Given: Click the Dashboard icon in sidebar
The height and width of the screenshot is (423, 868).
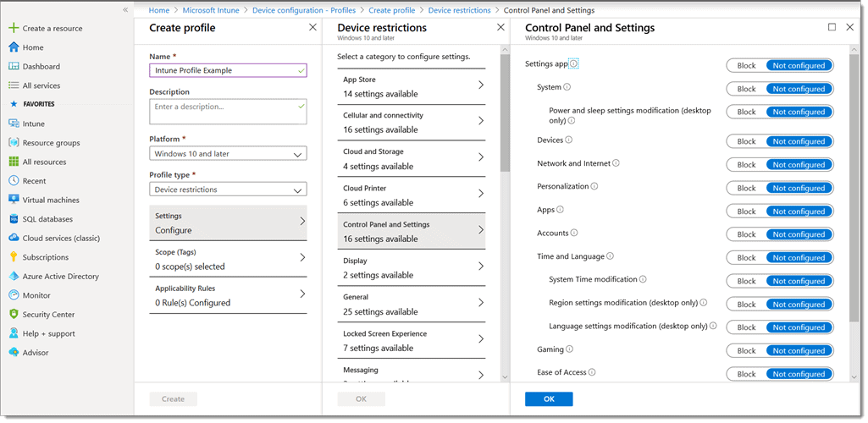Looking at the screenshot, I should tap(14, 66).
